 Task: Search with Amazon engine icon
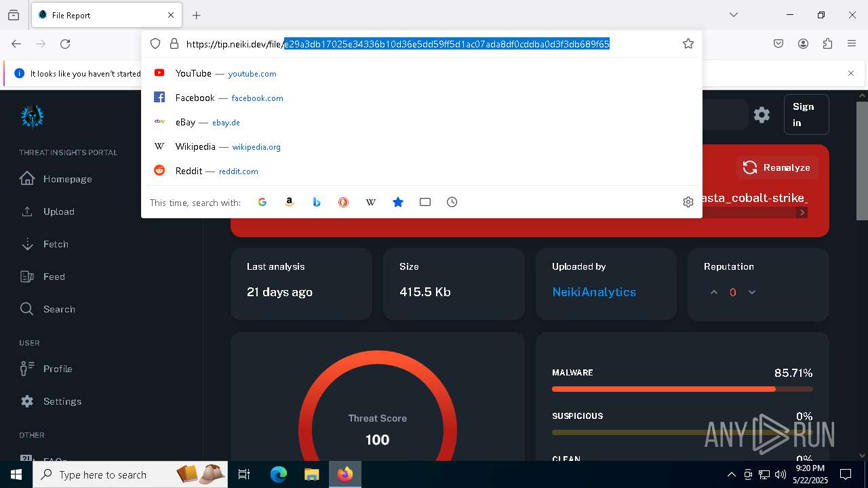pyautogui.click(x=290, y=202)
